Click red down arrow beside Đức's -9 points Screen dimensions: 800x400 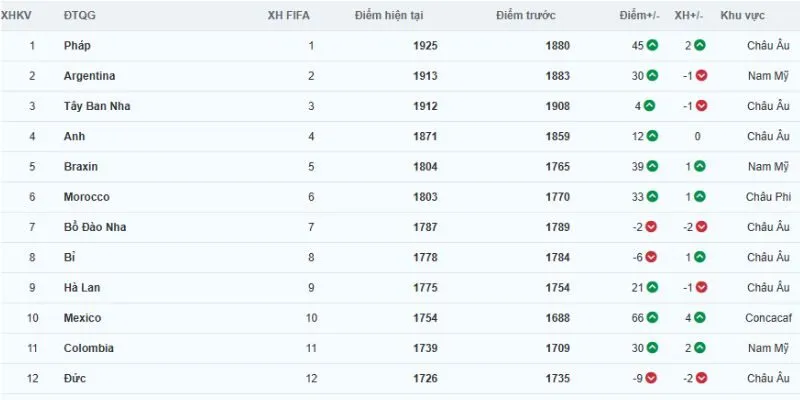(x=651, y=378)
